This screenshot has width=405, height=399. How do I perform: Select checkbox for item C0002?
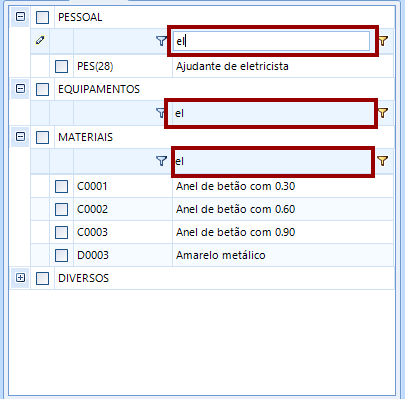click(62, 209)
